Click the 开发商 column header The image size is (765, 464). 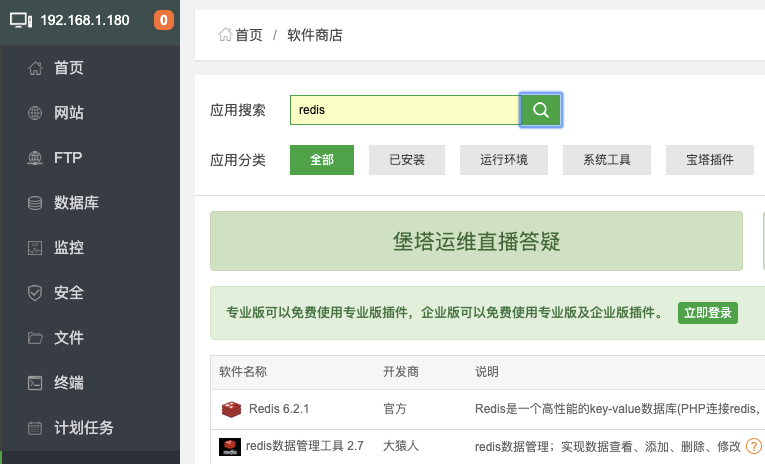point(401,372)
